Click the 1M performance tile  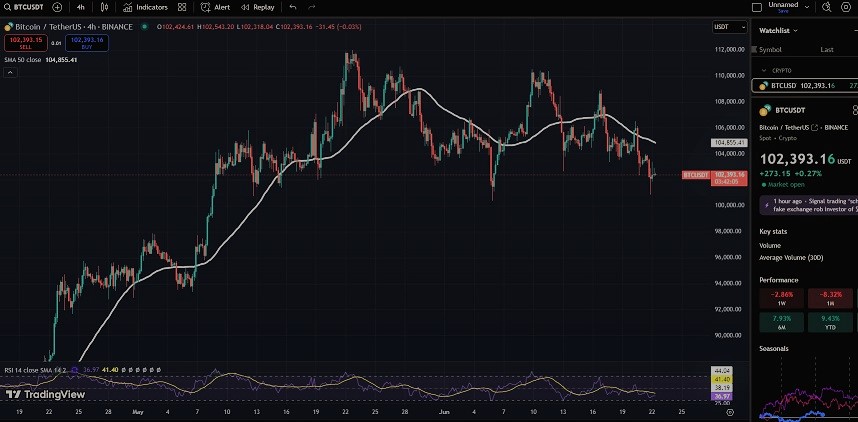(830, 298)
